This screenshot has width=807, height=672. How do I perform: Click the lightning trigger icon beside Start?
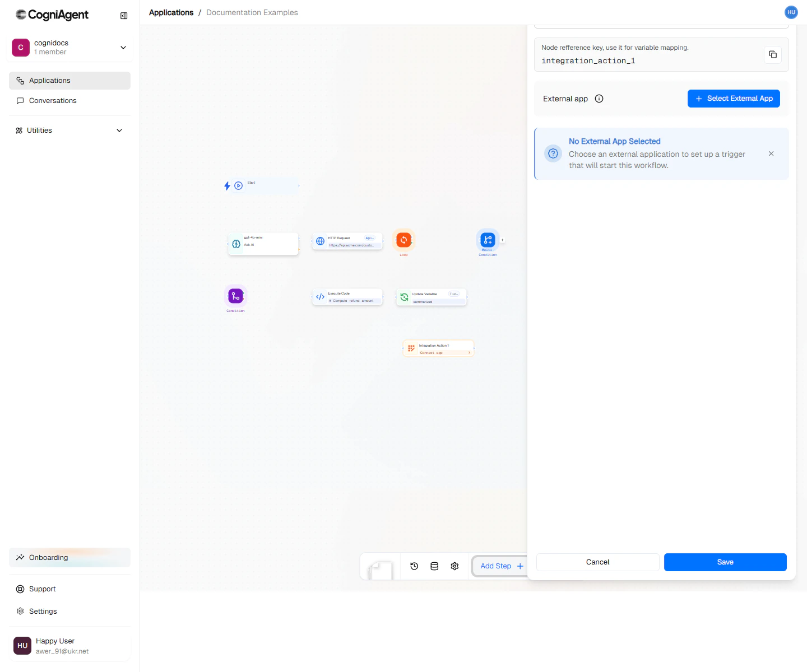(x=227, y=186)
